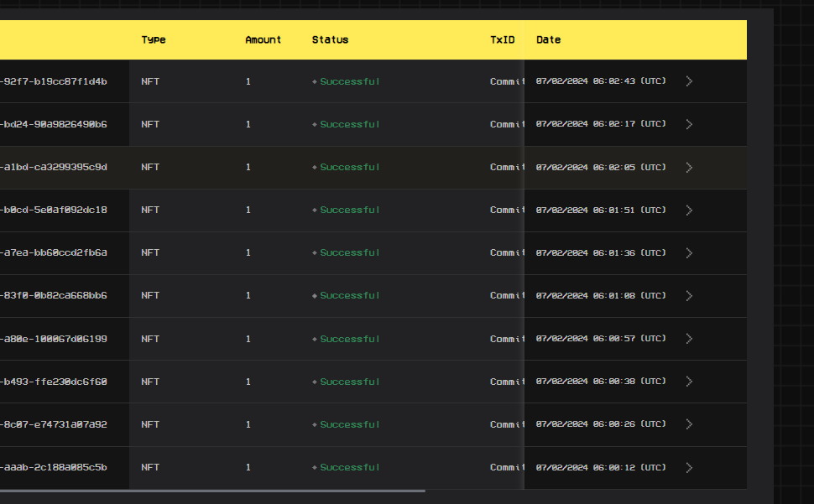Select ID ending -b0cd-5e0af092dc18
The image size is (814, 504).
[54, 210]
